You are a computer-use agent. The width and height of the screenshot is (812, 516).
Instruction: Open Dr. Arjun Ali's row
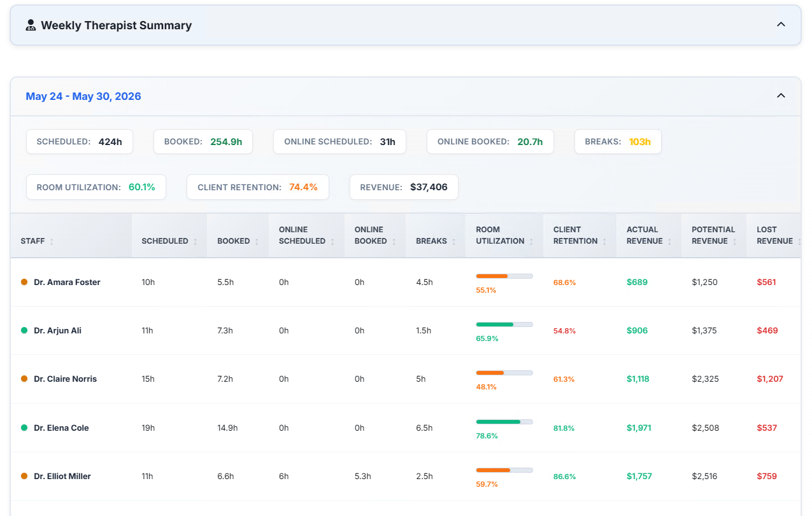[x=406, y=331]
